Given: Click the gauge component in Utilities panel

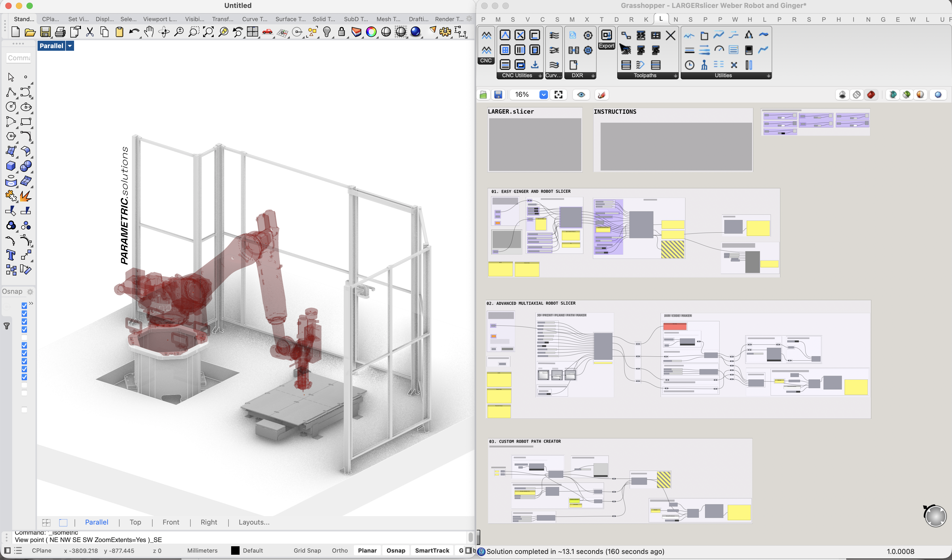Looking at the screenshot, I should click(x=719, y=50).
